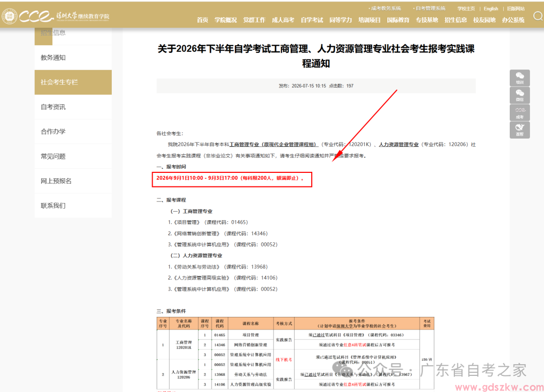Open 校友园地 navigation item
The width and height of the screenshot is (544, 392).
tap(485, 20)
